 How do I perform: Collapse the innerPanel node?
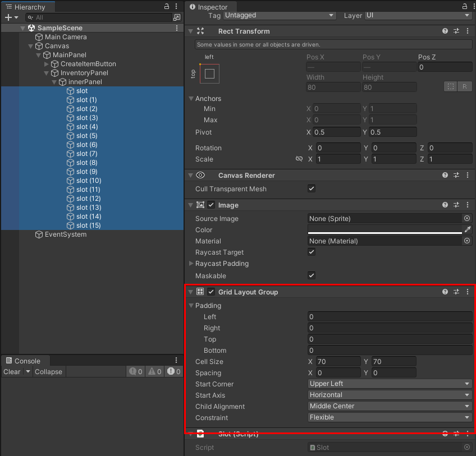(x=54, y=82)
